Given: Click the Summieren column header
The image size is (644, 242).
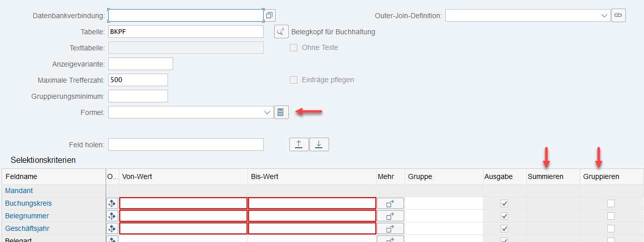Looking at the screenshot, I should pos(545,176).
